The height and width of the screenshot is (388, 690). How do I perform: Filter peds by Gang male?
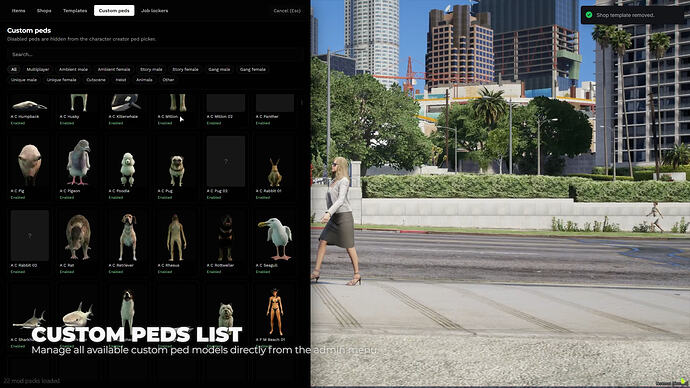pyautogui.click(x=219, y=70)
